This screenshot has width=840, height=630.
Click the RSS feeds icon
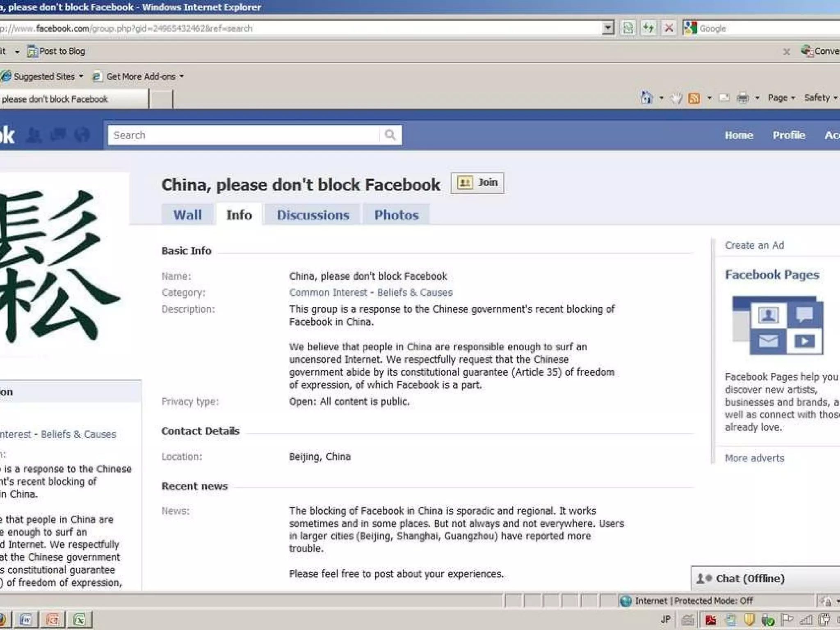coord(694,98)
